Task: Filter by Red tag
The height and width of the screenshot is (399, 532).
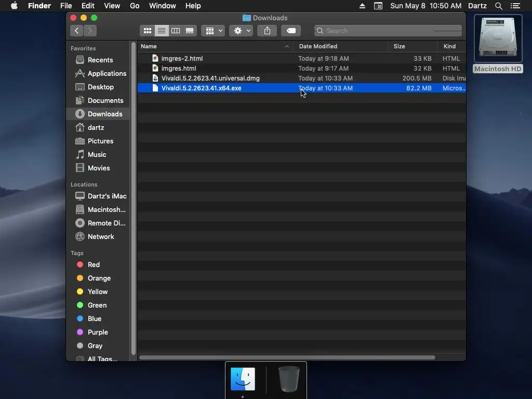Action: coord(98,264)
